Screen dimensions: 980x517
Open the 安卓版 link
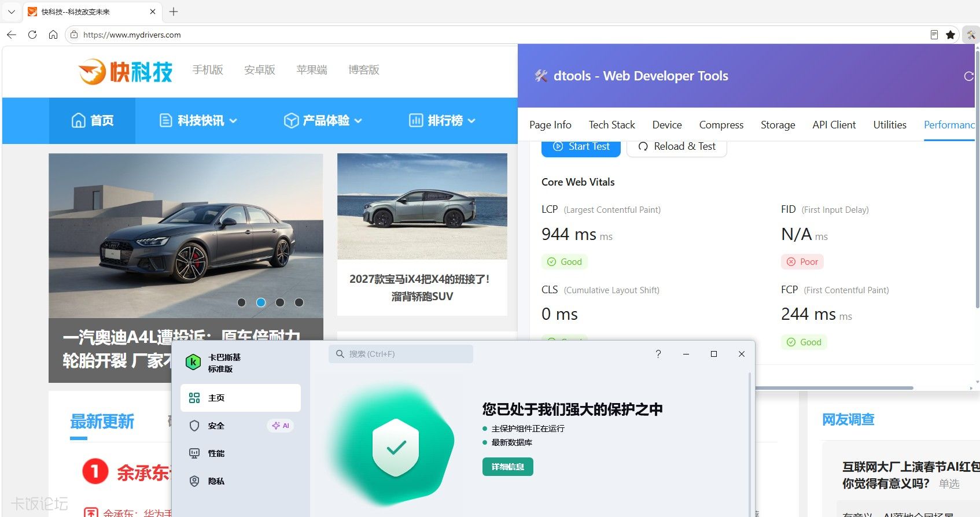(260, 70)
